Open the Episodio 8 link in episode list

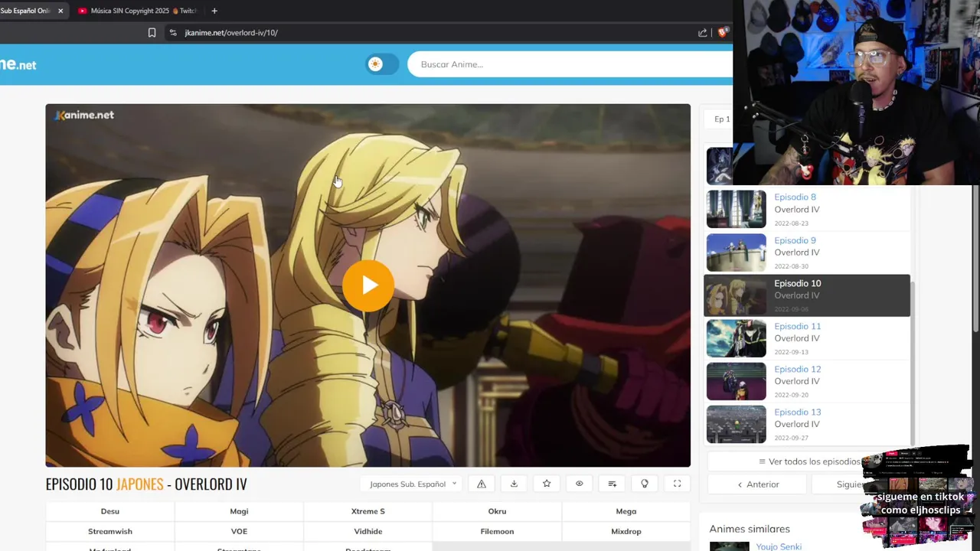point(795,197)
